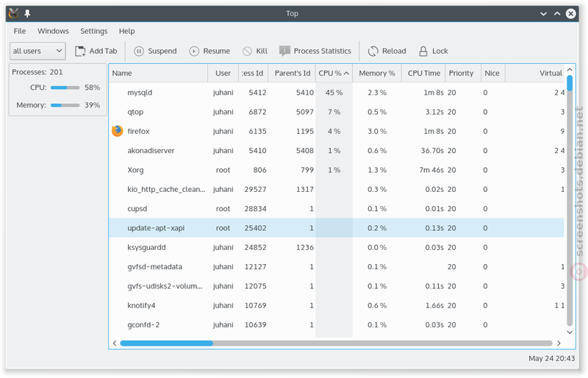Select the mysqld process row
The width and height of the screenshot is (588, 378).
click(337, 93)
